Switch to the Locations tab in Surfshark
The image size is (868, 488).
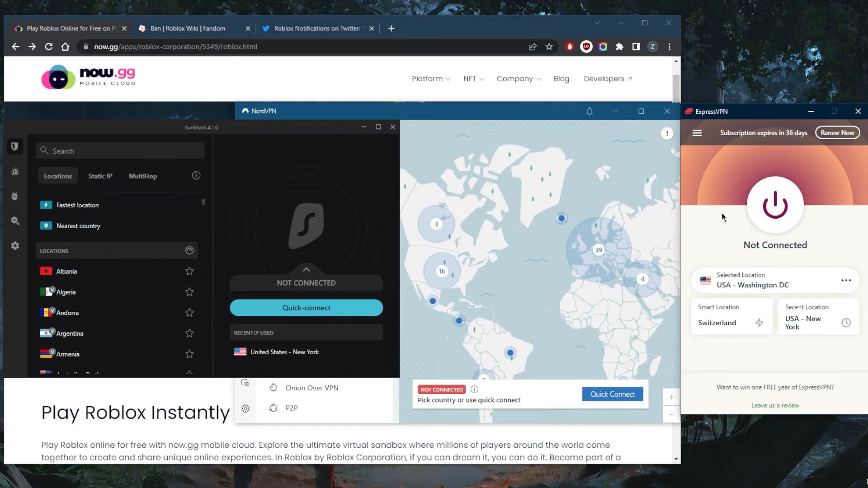[x=58, y=176]
